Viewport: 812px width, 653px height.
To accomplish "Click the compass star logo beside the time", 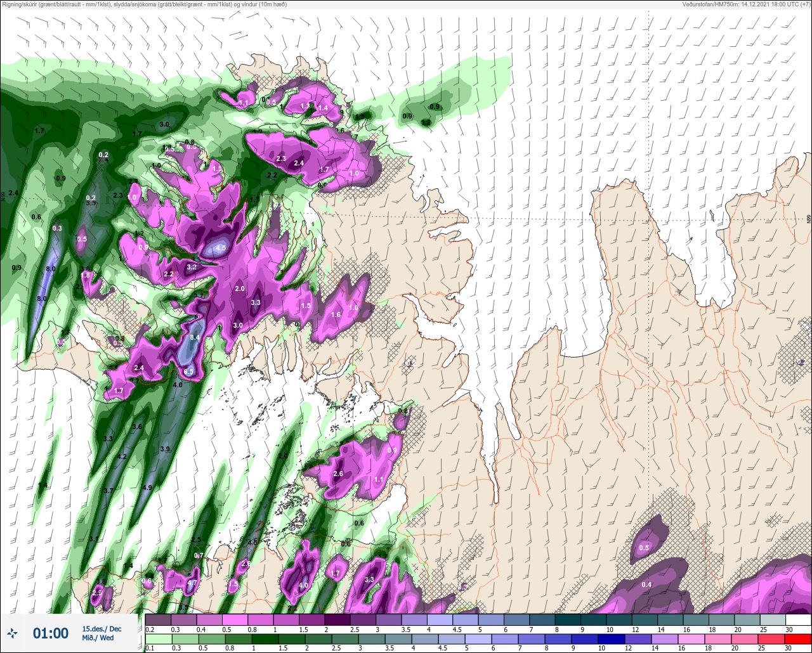I will [x=13, y=633].
